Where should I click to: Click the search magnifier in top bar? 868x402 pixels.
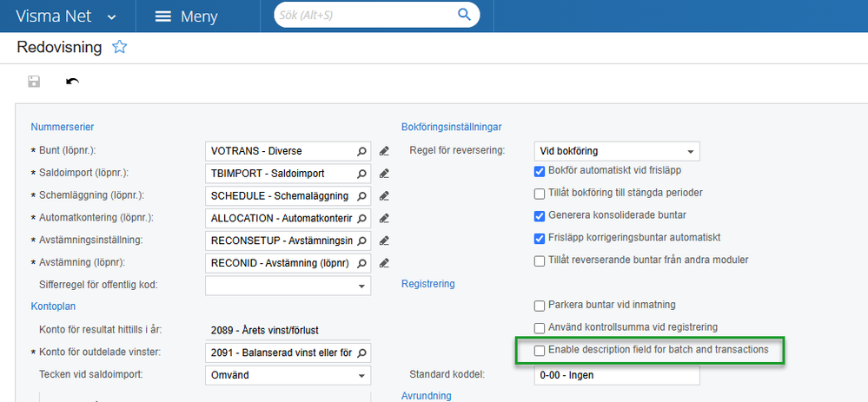click(464, 15)
